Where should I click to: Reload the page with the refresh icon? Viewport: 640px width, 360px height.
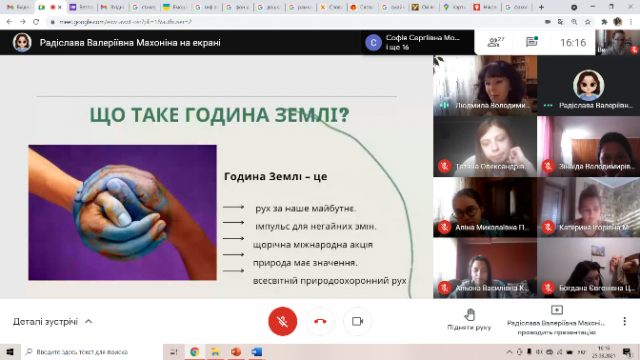tap(36, 22)
